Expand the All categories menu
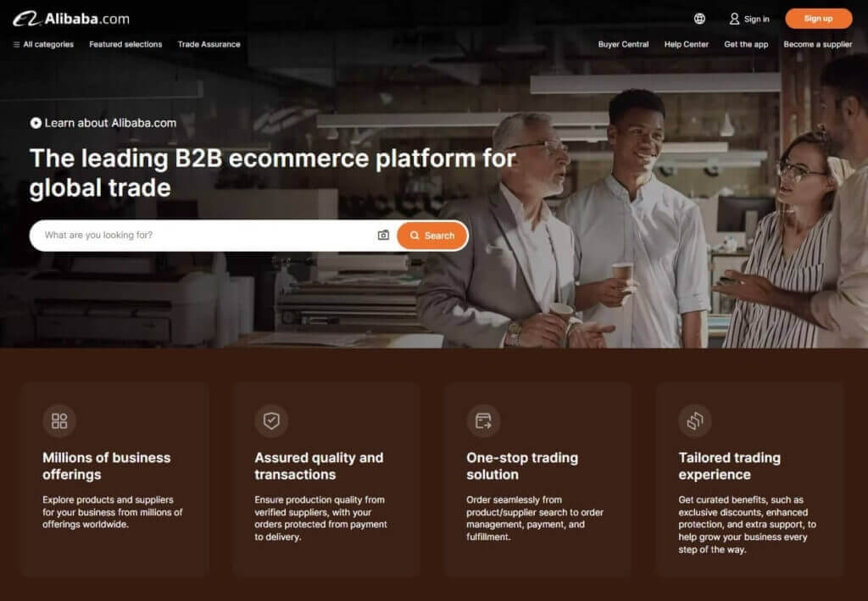 point(43,44)
